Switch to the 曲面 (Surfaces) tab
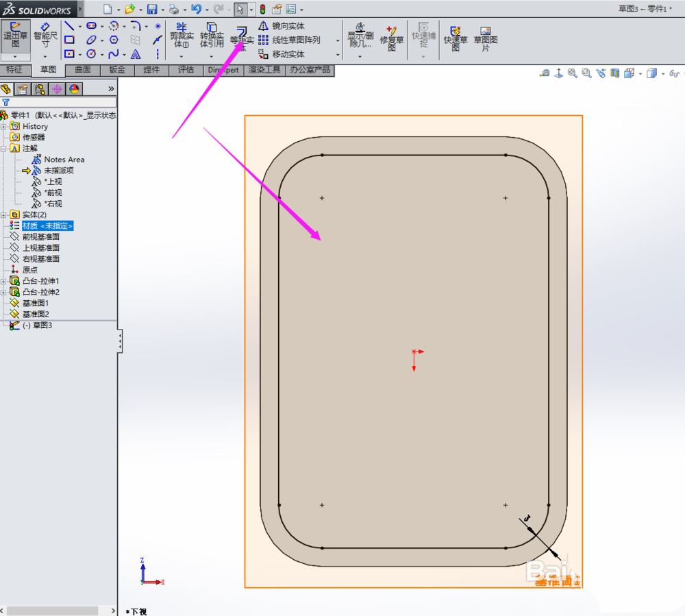Viewport: 685px width, 616px height. click(x=83, y=70)
